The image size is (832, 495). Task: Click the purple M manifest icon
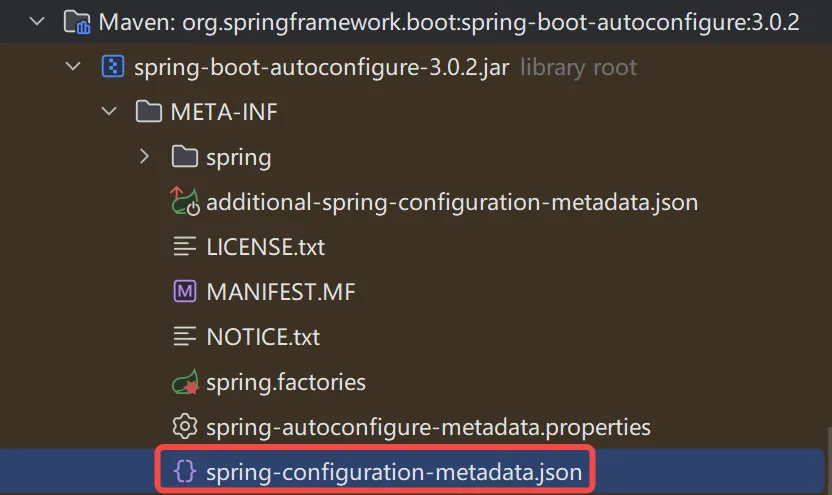185,292
